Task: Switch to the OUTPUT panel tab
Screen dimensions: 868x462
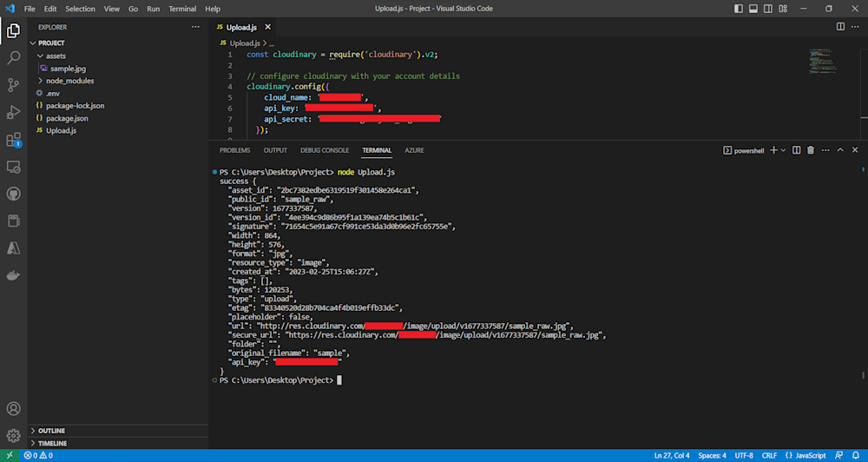Action: [x=275, y=150]
